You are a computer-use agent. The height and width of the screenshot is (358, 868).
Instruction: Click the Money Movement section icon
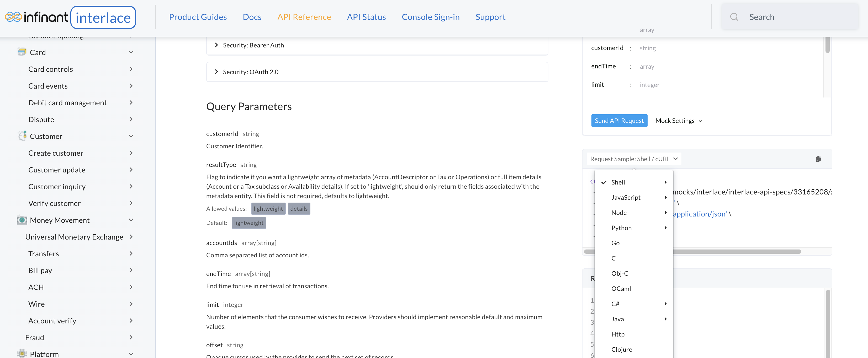click(22, 220)
